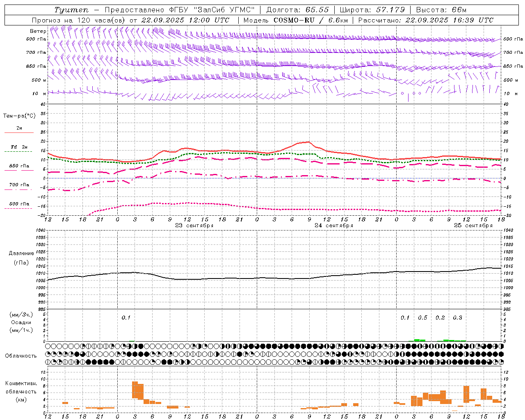Image resolution: width=525 pixels, height=420 pixels.
Task: Select the ЗапСиб УГМС provider text
Action: [x=224, y=10]
